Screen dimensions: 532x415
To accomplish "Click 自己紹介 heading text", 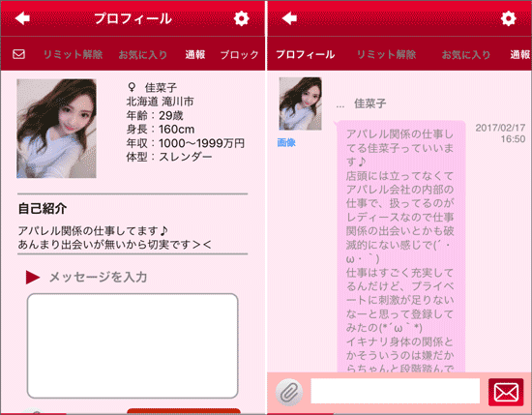I will point(42,208).
